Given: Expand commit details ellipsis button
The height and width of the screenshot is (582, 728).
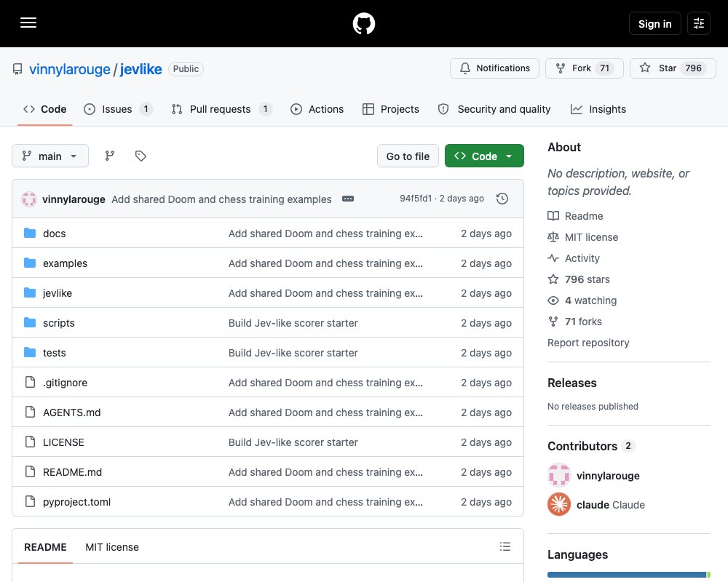Looking at the screenshot, I should click(348, 199).
